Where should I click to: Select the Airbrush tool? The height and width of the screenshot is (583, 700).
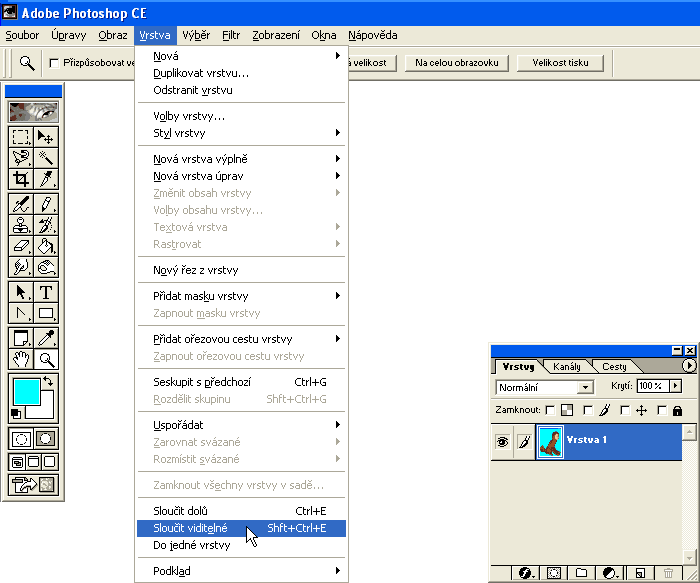coord(21,204)
